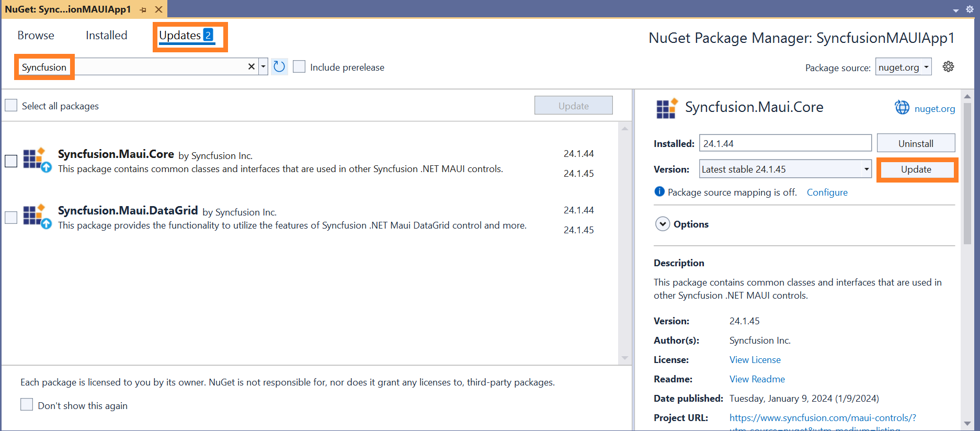Click the details pane scrollbar thumb
This screenshot has width=980, height=431.
coord(967,173)
